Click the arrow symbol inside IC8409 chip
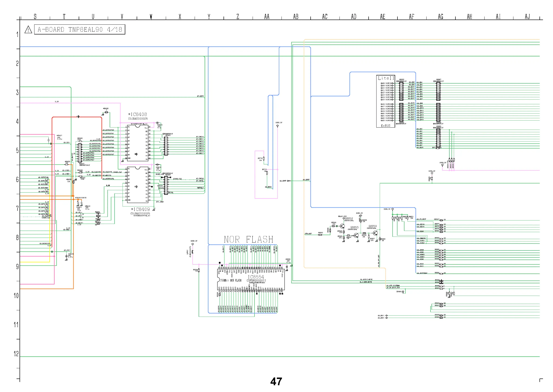The width and height of the screenshot is (553, 392). point(136,187)
